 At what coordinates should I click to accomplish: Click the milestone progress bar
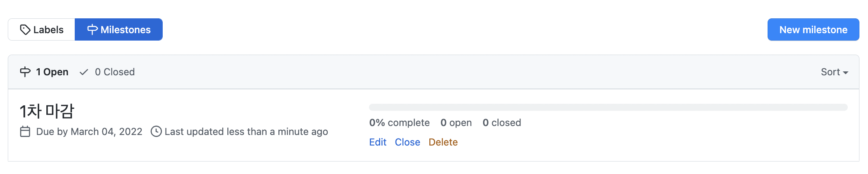tap(608, 107)
